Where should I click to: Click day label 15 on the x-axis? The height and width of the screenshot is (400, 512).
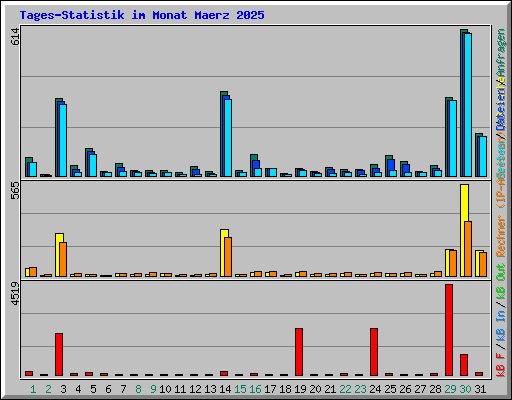240,389
